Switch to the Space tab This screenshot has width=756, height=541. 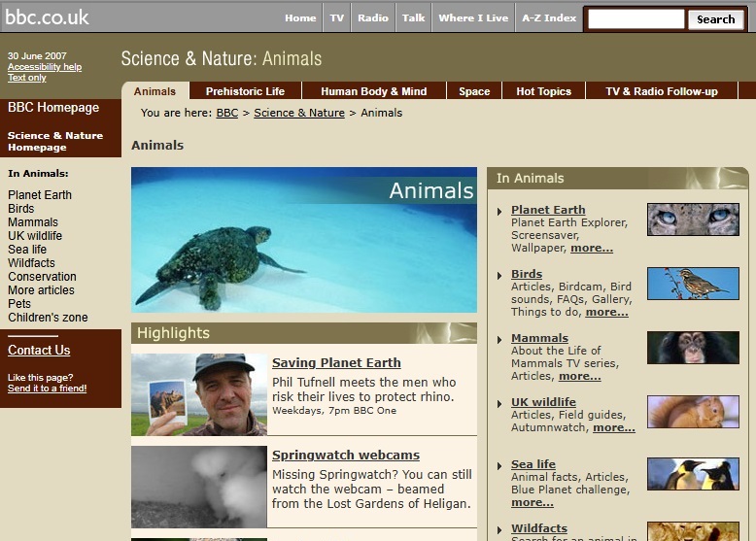(474, 91)
